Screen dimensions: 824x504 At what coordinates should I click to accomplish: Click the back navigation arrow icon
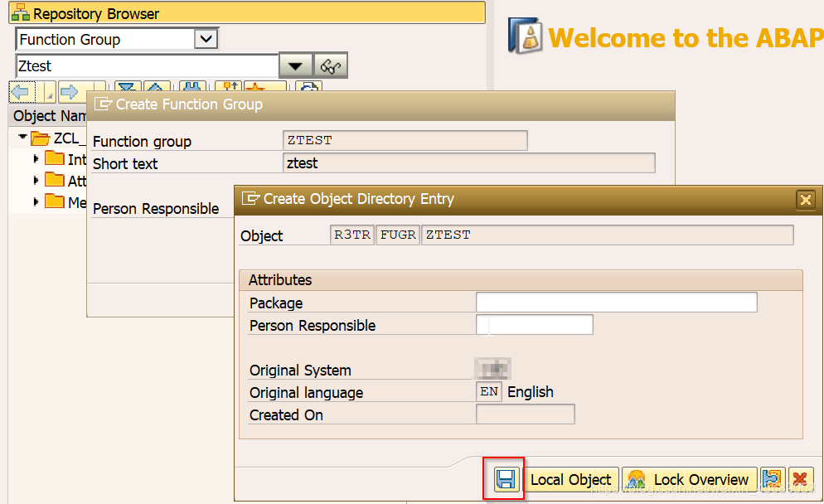click(21, 91)
